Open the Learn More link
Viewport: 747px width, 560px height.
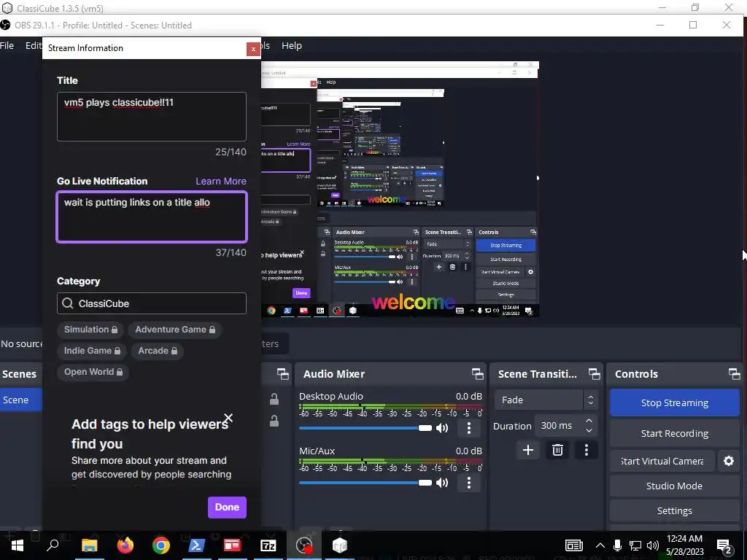click(220, 181)
